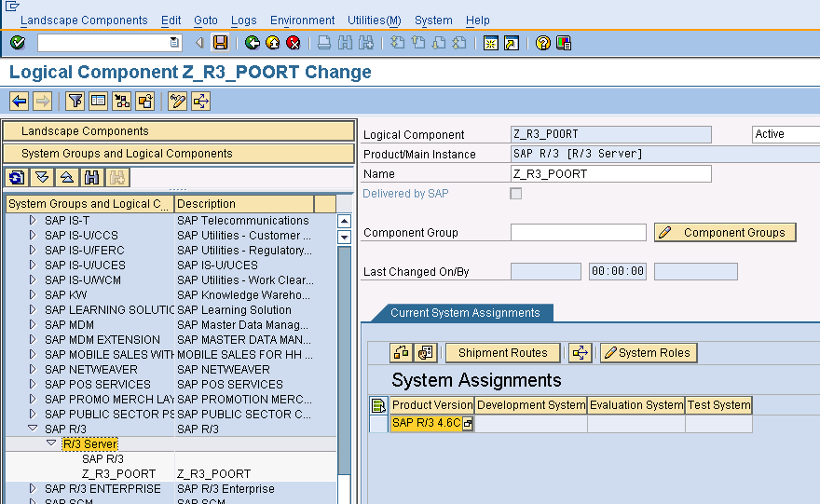Click the Create Shortcut icon
The width and height of the screenshot is (820, 504).
point(512,42)
